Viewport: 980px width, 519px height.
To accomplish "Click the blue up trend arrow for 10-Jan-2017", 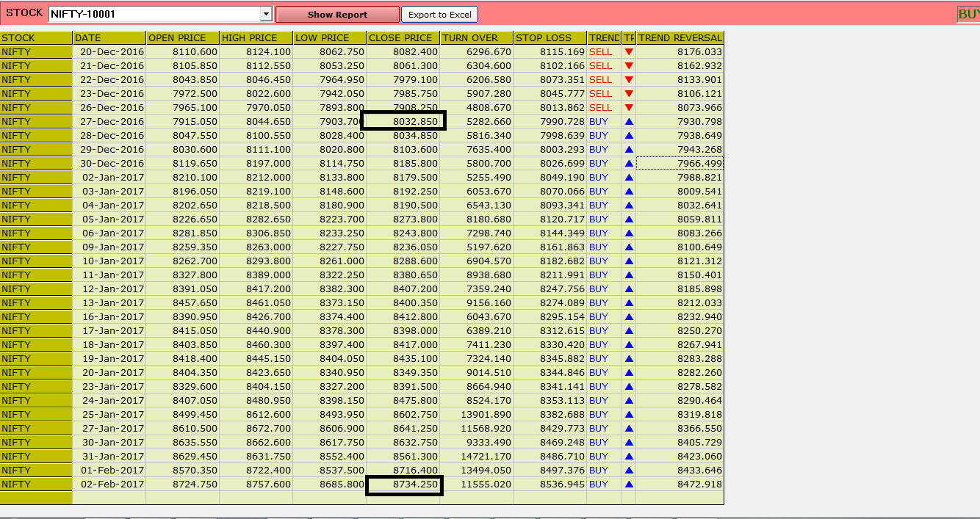I will [x=629, y=261].
